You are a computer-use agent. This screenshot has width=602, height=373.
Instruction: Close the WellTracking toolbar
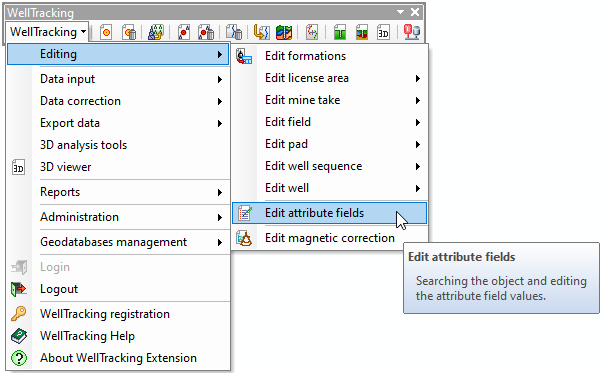pos(415,12)
